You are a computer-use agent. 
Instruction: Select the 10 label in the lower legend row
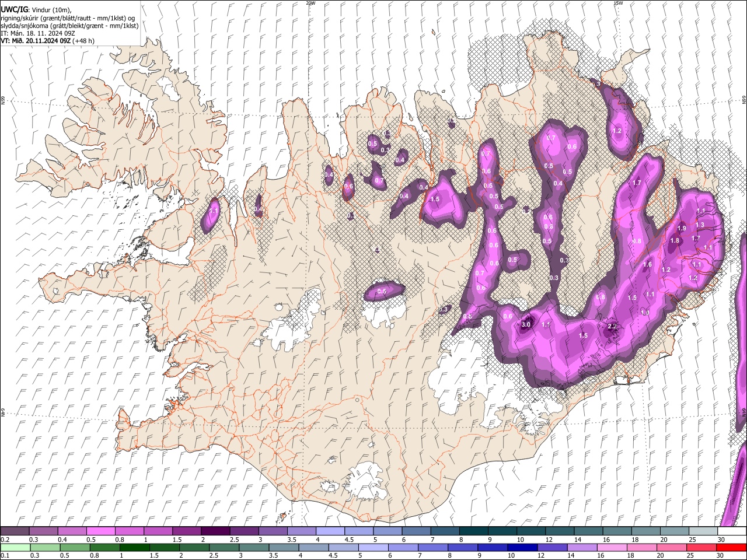click(x=511, y=555)
